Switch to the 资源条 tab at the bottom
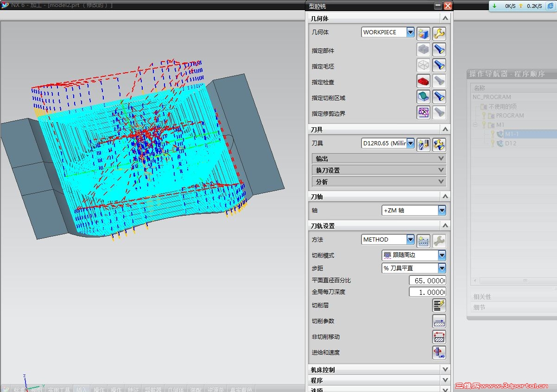The image size is (557, 392). pyautogui.click(x=216, y=389)
